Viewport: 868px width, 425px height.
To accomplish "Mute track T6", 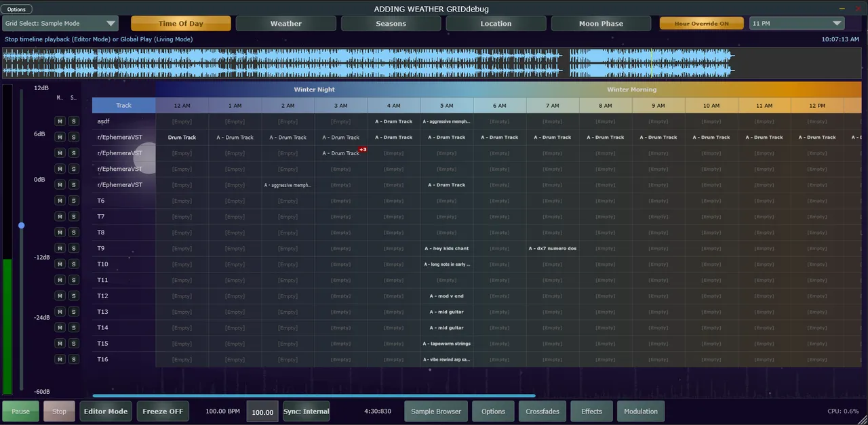I will 60,201.
